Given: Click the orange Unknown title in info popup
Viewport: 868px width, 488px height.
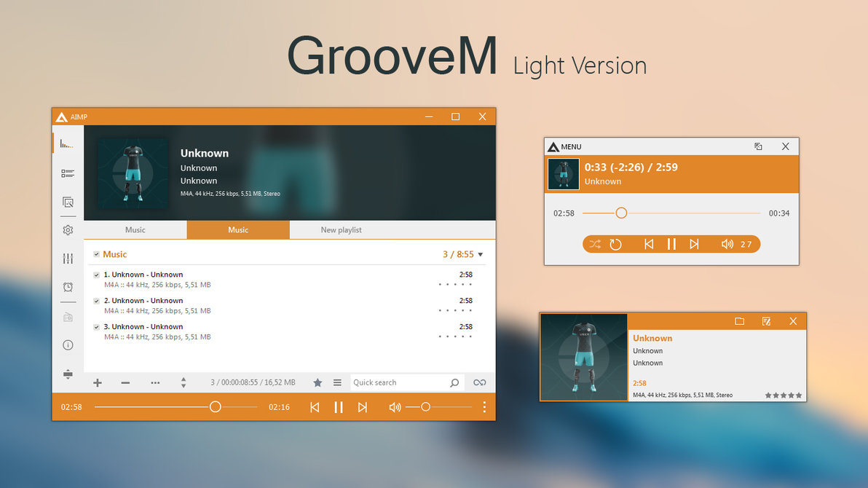Looking at the screenshot, I should click(x=652, y=338).
